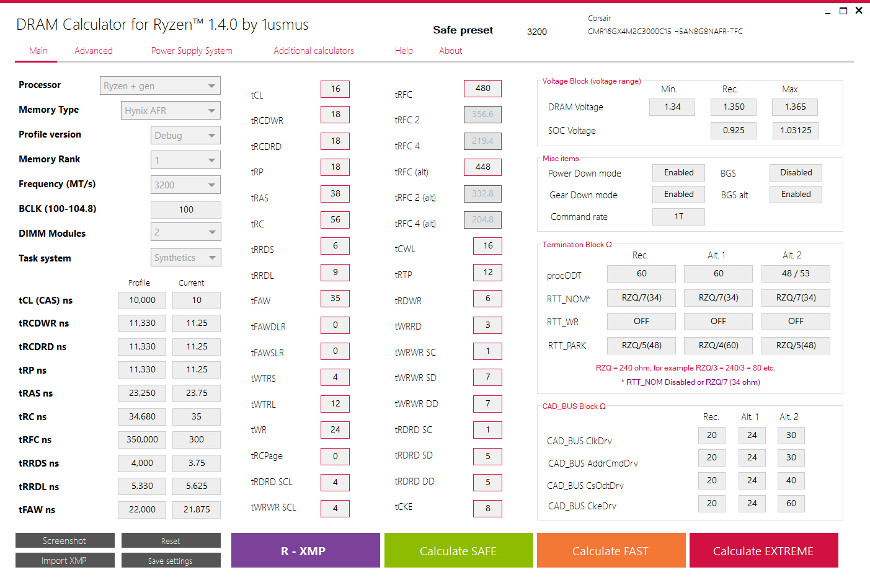Click the Reset button
Image resolution: width=870 pixels, height=588 pixels.
[x=171, y=540]
